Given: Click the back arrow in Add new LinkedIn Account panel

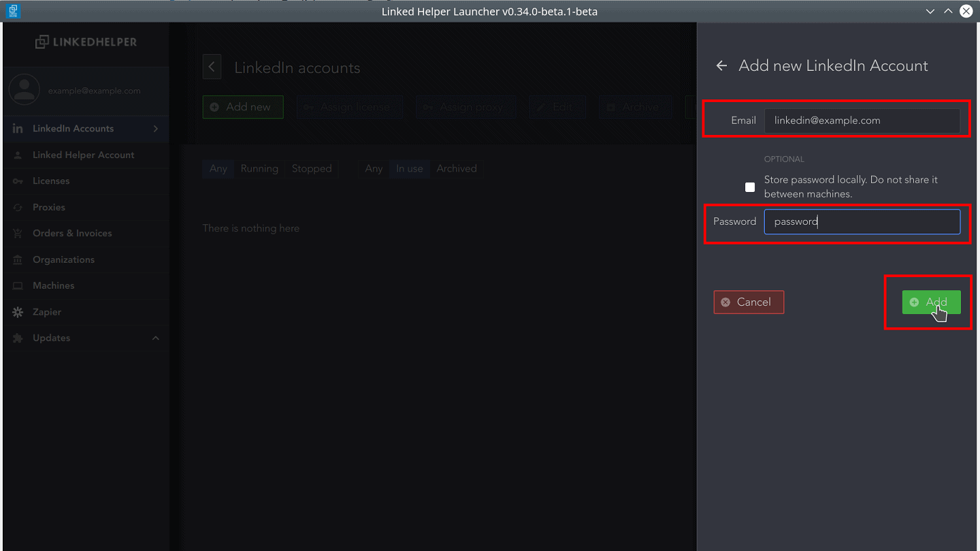Looking at the screenshot, I should [x=721, y=66].
